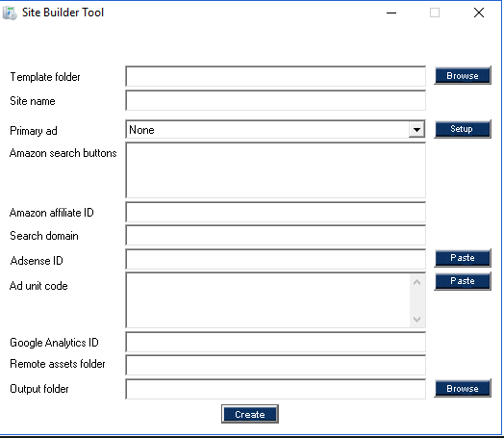Viewport: 504px width, 438px height.
Task: Focus the Google Analytics ID field
Action: 275,342
